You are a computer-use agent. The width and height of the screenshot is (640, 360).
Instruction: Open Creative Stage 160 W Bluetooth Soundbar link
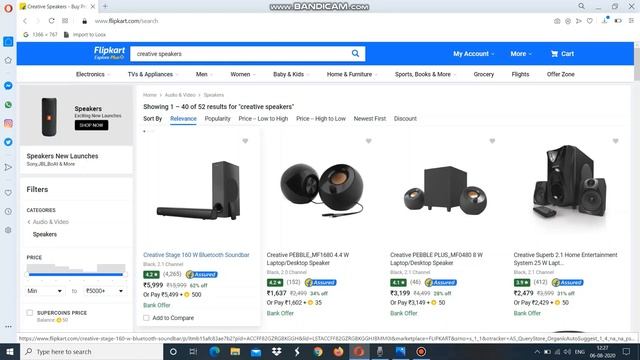[196, 255]
